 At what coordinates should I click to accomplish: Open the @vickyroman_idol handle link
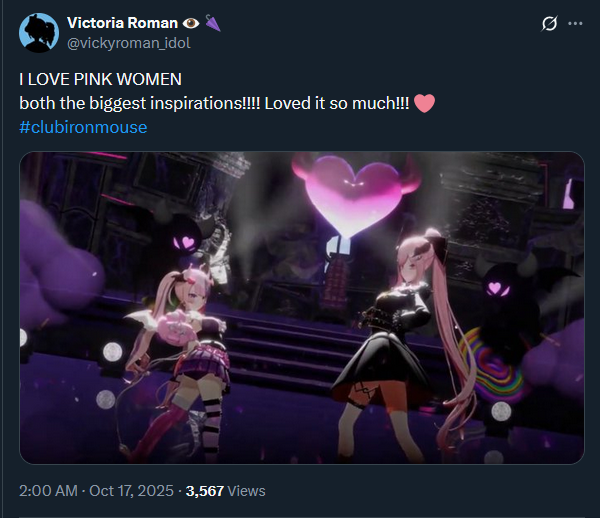click(x=127, y=43)
